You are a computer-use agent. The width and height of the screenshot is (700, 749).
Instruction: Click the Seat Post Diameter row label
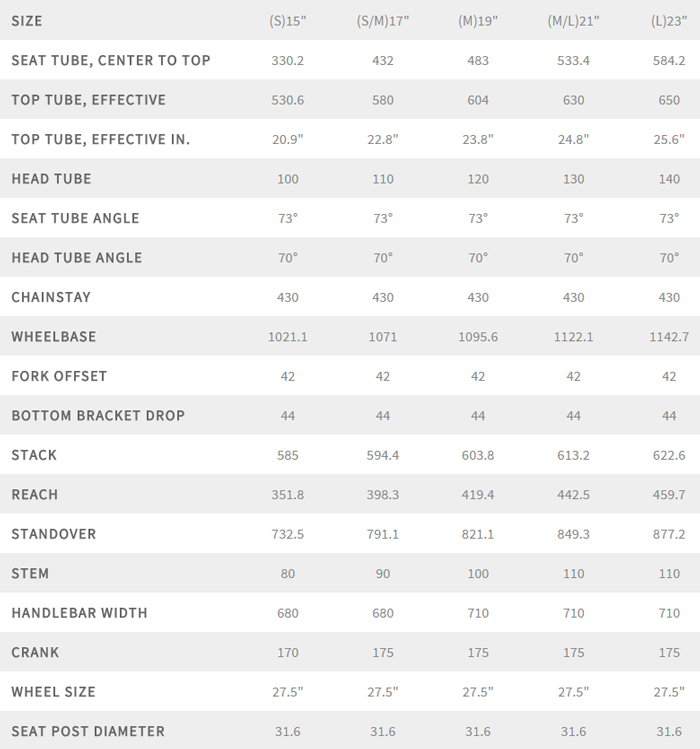tap(88, 731)
